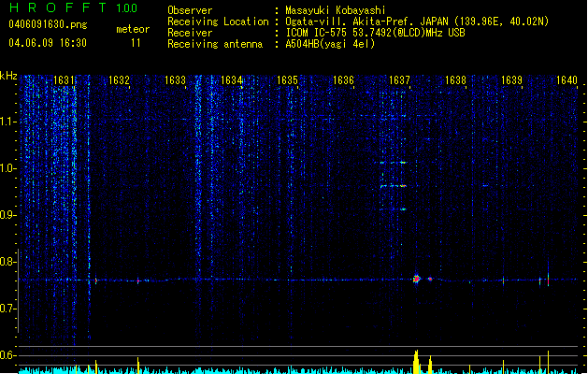
Task: Click the 1636 time axis label
Action: pyautogui.click(x=343, y=79)
